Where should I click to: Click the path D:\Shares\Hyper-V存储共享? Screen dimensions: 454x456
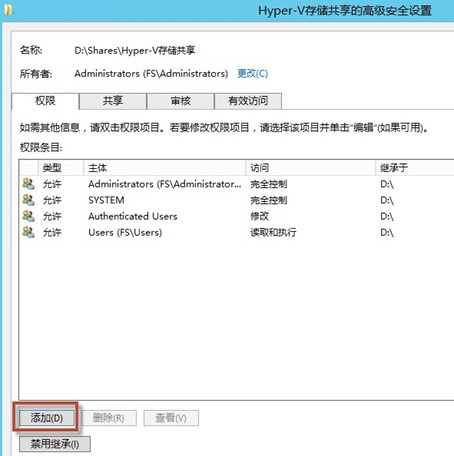pos(135,50)
